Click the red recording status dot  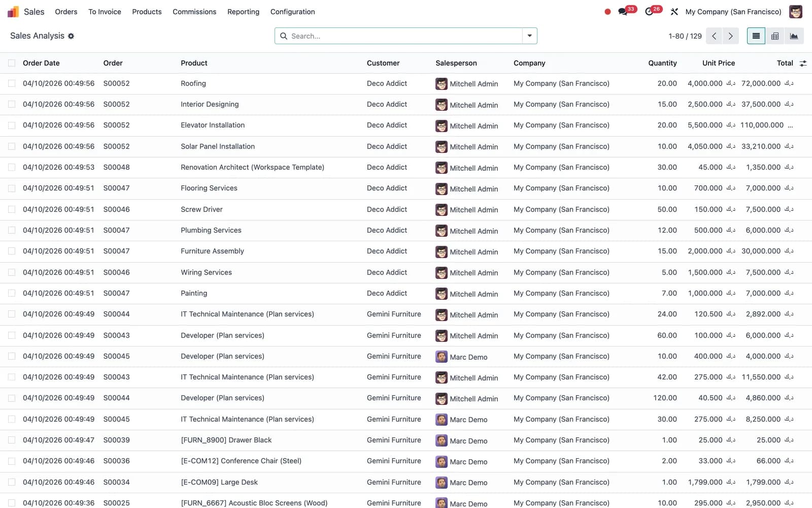(x=607, y=12)
